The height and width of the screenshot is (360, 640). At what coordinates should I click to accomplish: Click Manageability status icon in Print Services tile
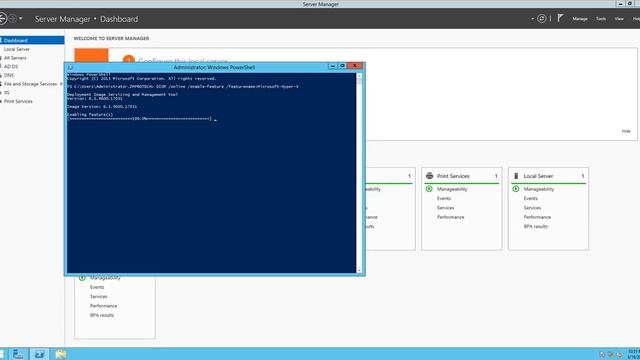point(429,189)
